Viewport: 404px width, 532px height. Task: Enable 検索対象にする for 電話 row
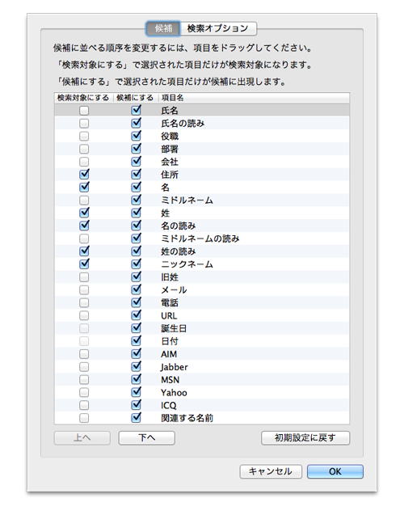tap(84, 302)
